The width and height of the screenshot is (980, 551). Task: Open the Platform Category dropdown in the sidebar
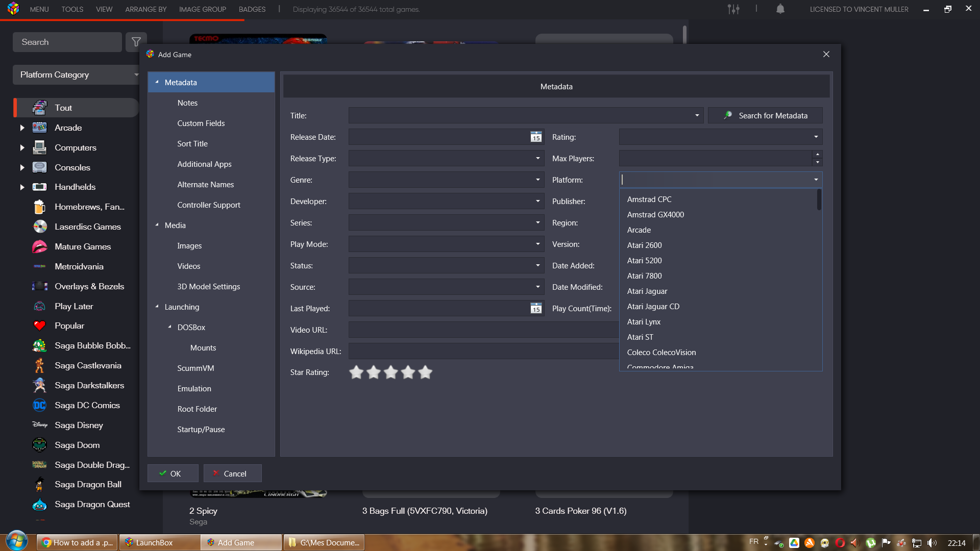click(x=77, y=75)
